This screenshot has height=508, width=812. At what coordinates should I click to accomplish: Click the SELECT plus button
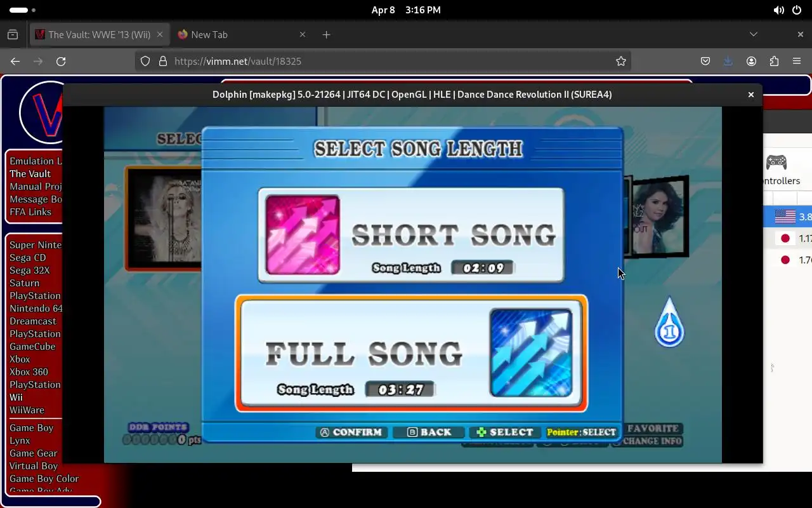506,432
